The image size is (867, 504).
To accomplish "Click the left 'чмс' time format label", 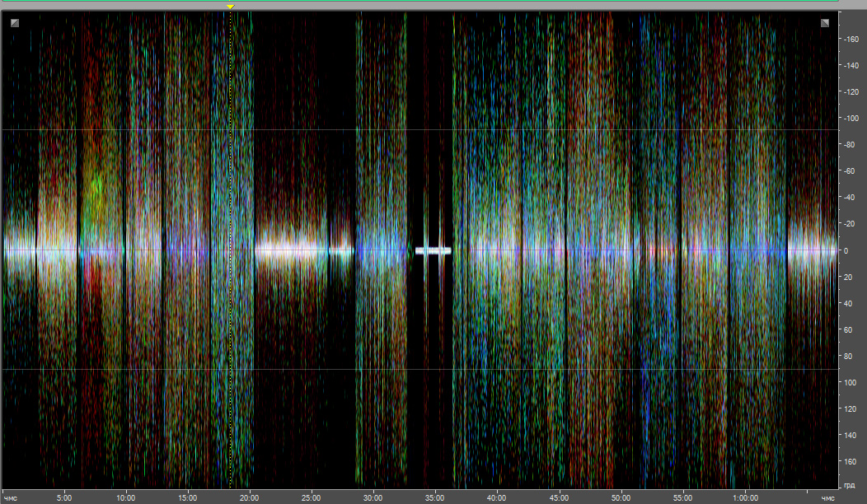I will (11, 497).
